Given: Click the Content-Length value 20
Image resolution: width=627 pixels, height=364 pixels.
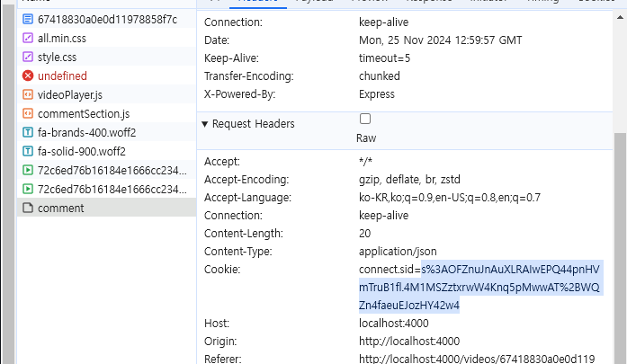Looking at the screenshot, I should point(364,234).
